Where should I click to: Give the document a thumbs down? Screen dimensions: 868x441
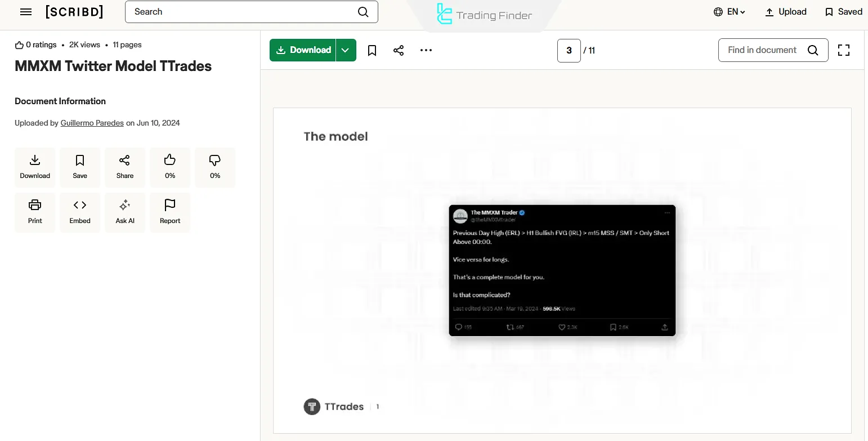(215, 167)
